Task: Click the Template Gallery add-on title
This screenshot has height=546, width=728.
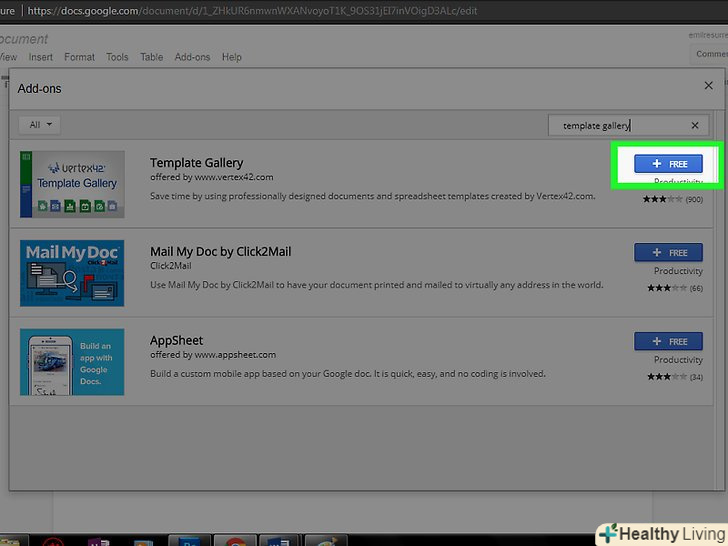Action: click(196, 163)
